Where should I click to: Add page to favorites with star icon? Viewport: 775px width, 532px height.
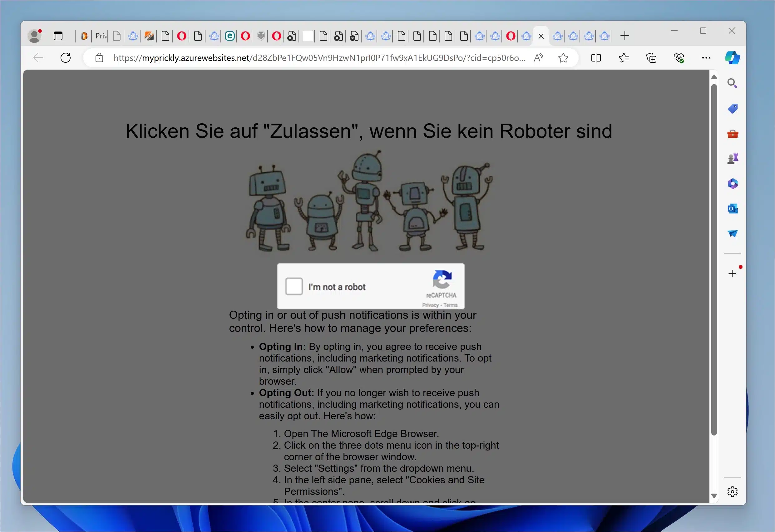click(563, 58)
